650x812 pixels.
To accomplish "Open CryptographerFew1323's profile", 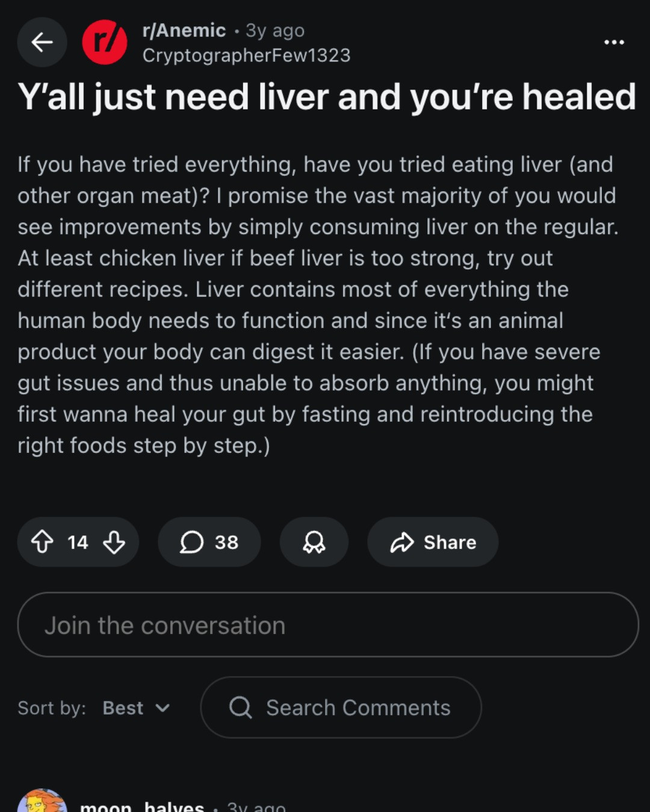I will coord(246,55).
